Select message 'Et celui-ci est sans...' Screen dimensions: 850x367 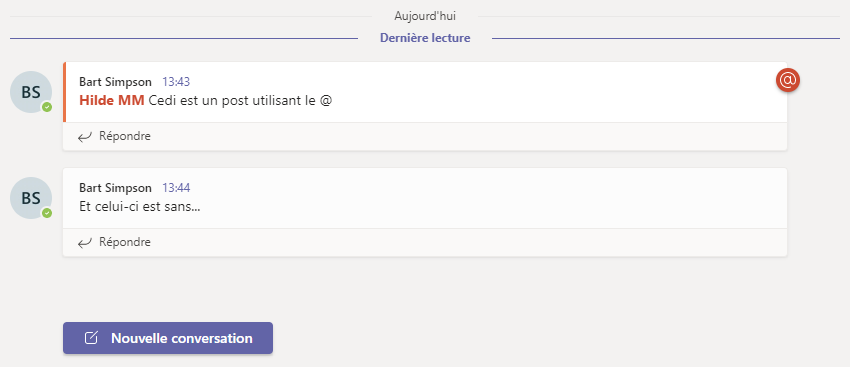[140, 207]
